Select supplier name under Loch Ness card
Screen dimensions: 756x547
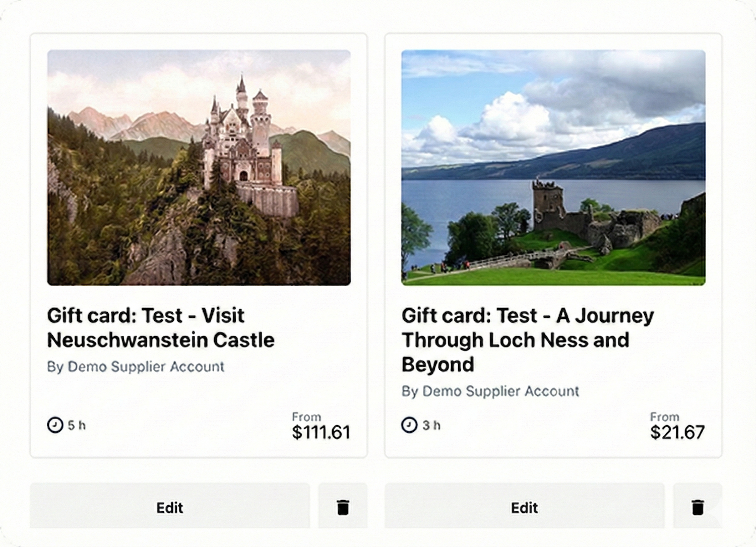click(x=490, y=391)
